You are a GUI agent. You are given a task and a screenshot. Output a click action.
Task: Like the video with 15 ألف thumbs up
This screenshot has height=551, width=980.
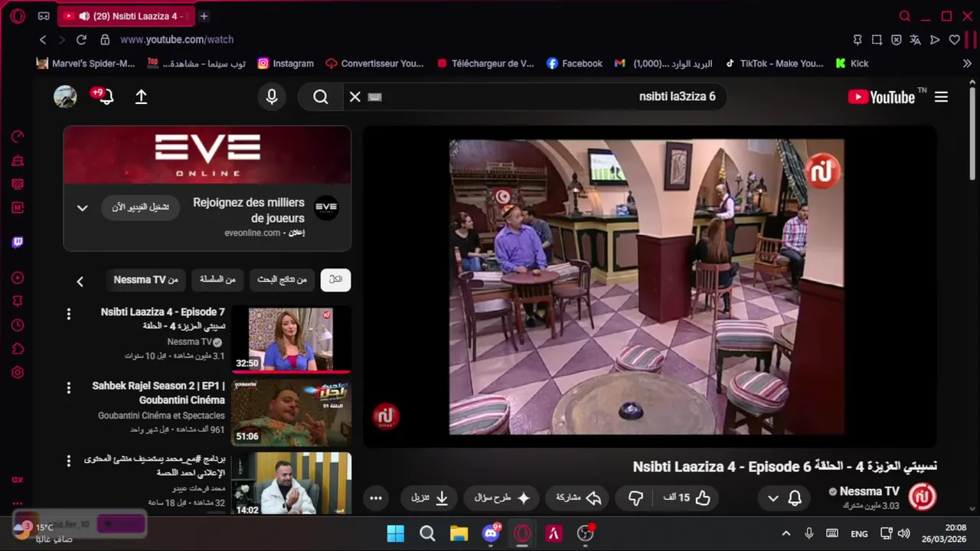tap(687, 498)
